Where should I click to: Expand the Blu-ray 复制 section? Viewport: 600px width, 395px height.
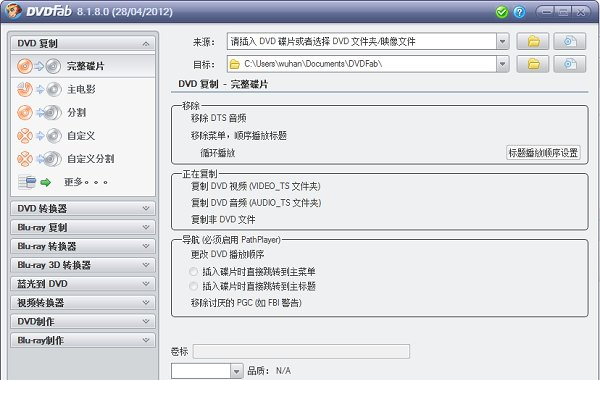coord(83,227)
